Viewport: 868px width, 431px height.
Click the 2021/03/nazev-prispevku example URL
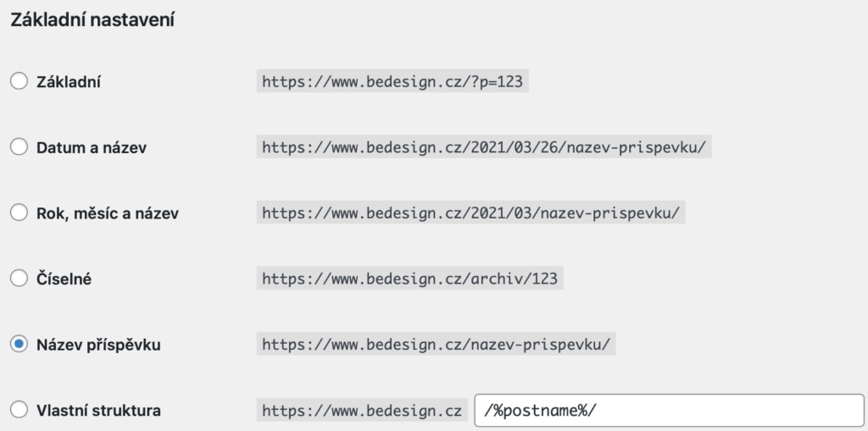(x=471, y=213)
